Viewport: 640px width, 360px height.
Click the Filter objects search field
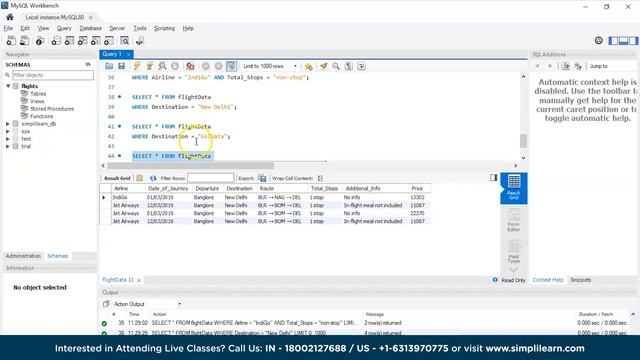coord(53,75)
